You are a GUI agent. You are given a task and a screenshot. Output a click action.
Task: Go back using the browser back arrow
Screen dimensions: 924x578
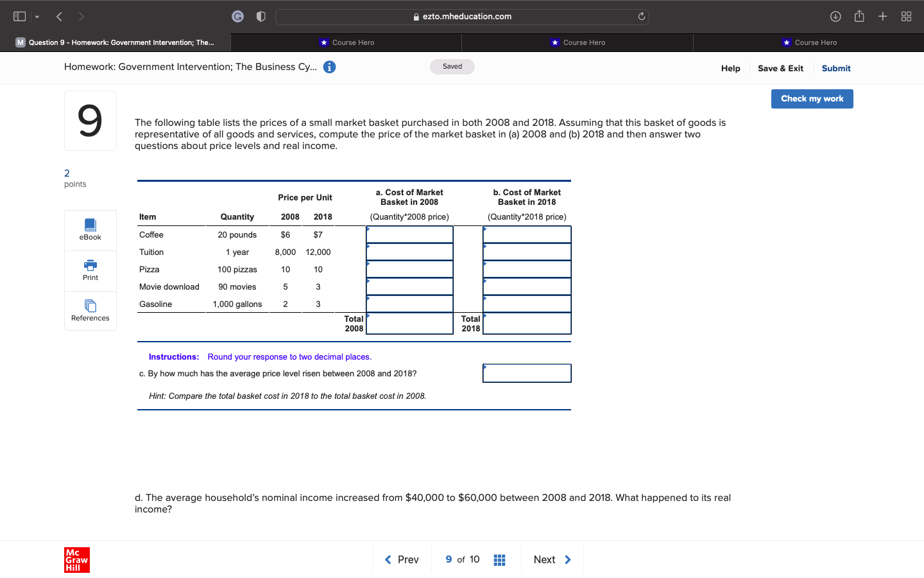(58, 16)
